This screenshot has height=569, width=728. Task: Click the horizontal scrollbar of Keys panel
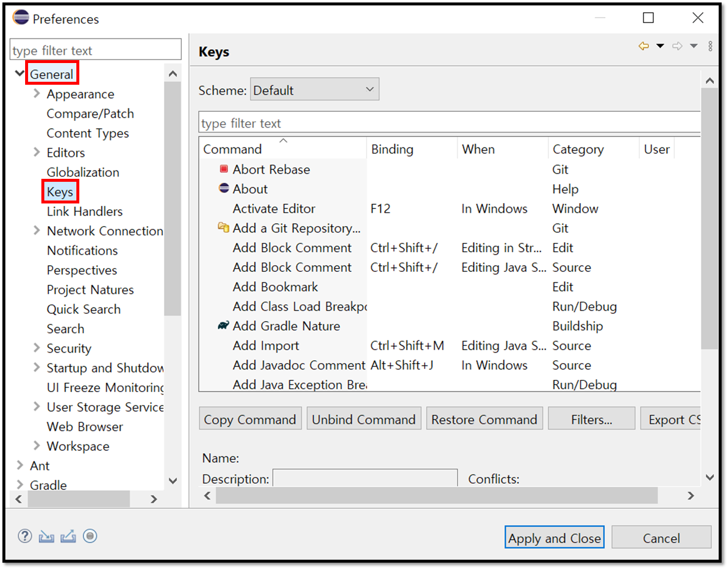[x=436, y=496]
